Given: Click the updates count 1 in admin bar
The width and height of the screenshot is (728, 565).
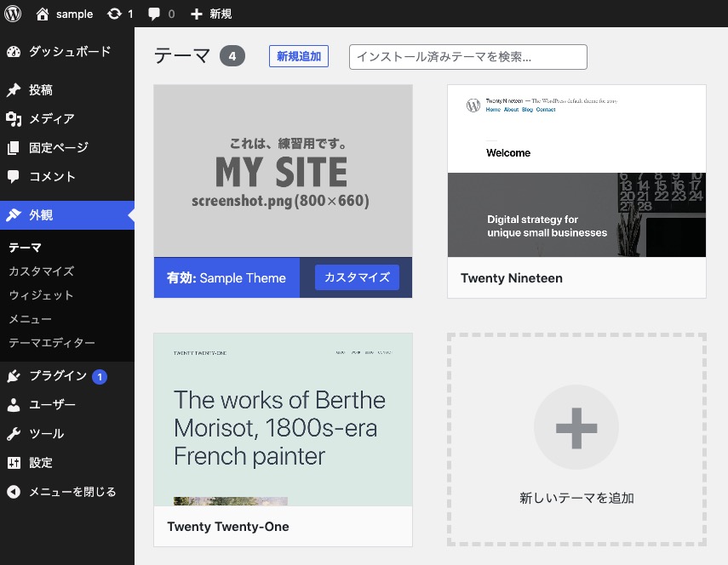Looking at the screenshot, I should (130, 14).
